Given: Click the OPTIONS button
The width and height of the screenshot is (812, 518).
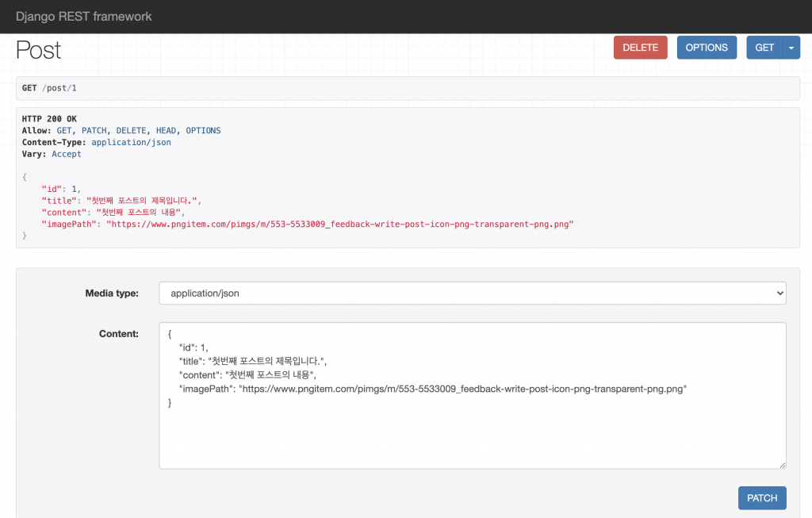Looking at the screenshot, I should [707, 48].
